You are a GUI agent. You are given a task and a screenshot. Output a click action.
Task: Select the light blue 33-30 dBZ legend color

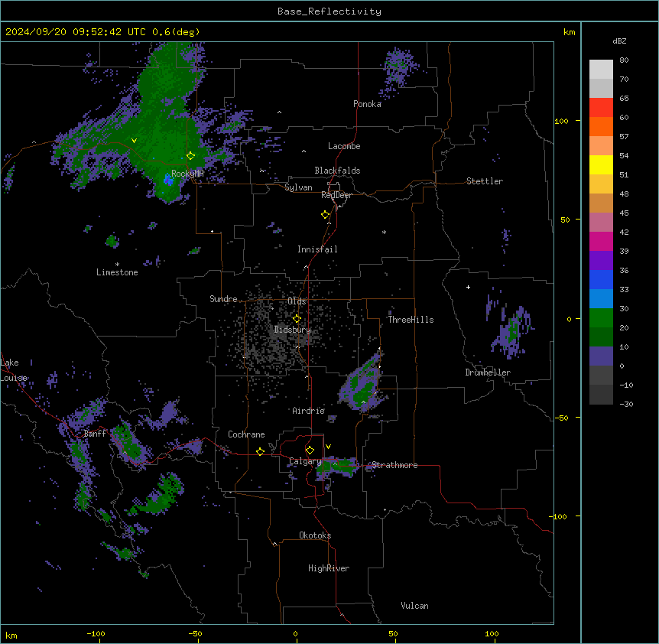pos(601,299)
